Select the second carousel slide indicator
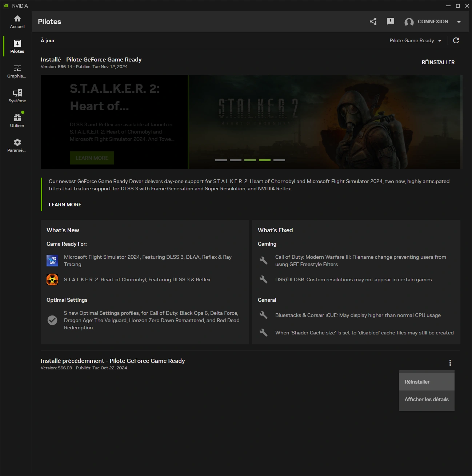Image resolution: width=472 pixels, height=476 pixels. click(236, 160)
